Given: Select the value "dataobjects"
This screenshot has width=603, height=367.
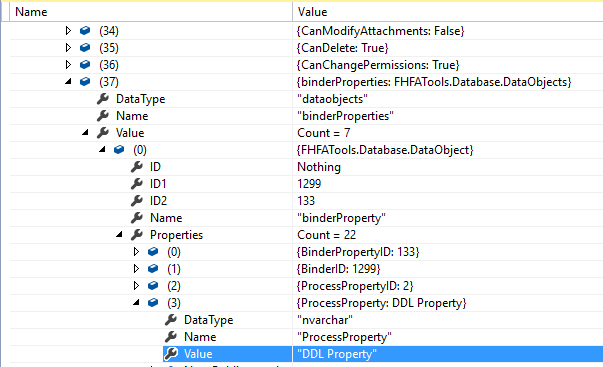Looking at the screenshot, I should pos(332,99).
